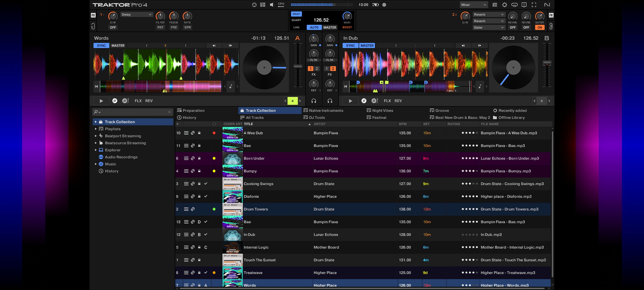
Task: Adjust the MAIN volume knob
Action: [x=347, y=16]
